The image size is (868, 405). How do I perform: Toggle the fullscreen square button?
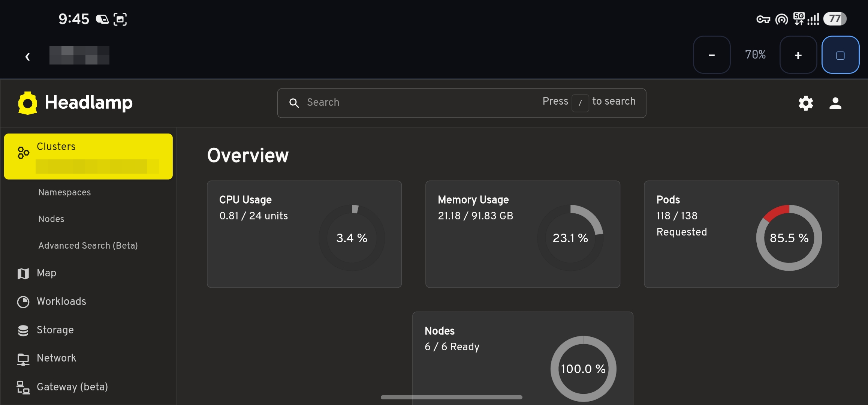[840, 55]
